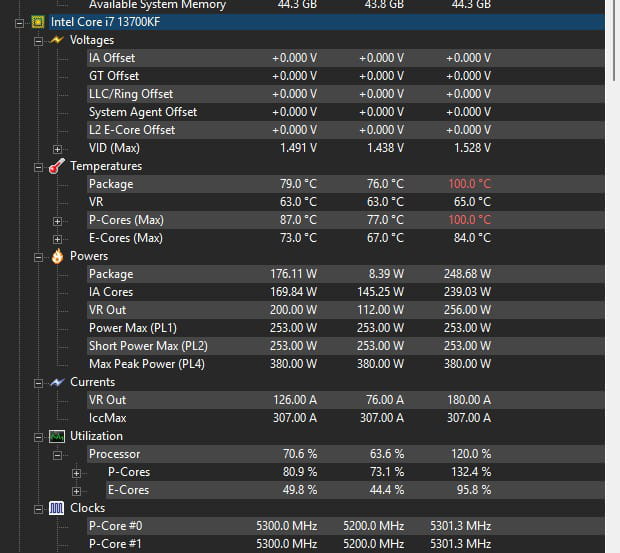Collapse the Processor utilization node
Image resolution: width=620 pixels, height=553 pixels.
pyautogui.click(x=57, y=455)
